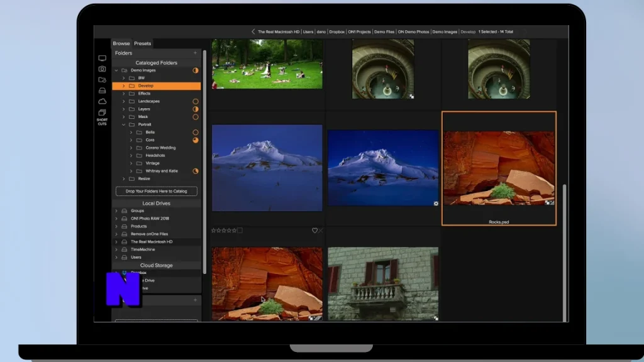Screen dimensions: 644x362
Task: Go to Demo Files in path bar
Action: pyautogui.click(x=384, y=31)
